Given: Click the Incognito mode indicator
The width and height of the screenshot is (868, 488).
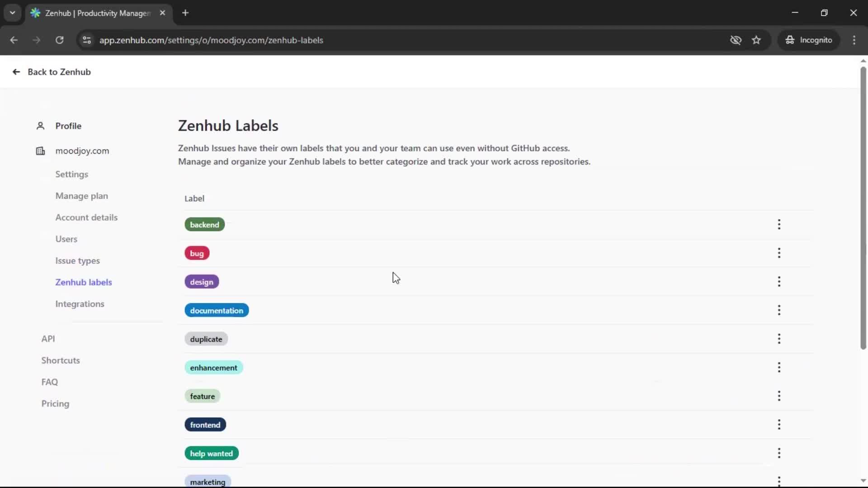Looking at the screenshot, I should [809, 40].
